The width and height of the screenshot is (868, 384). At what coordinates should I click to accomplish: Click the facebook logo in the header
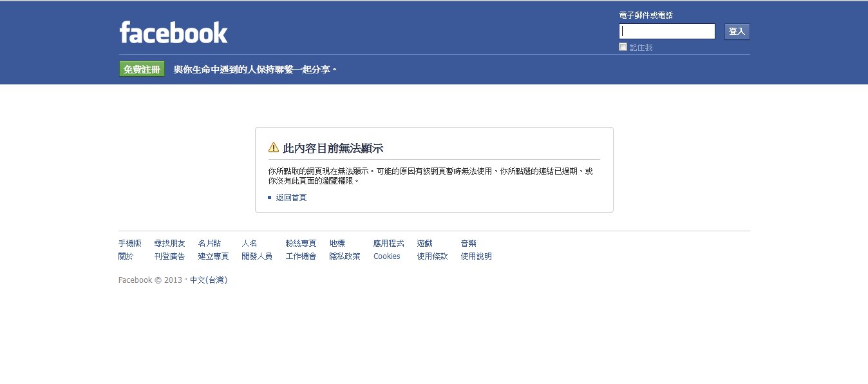coord(173,32)
